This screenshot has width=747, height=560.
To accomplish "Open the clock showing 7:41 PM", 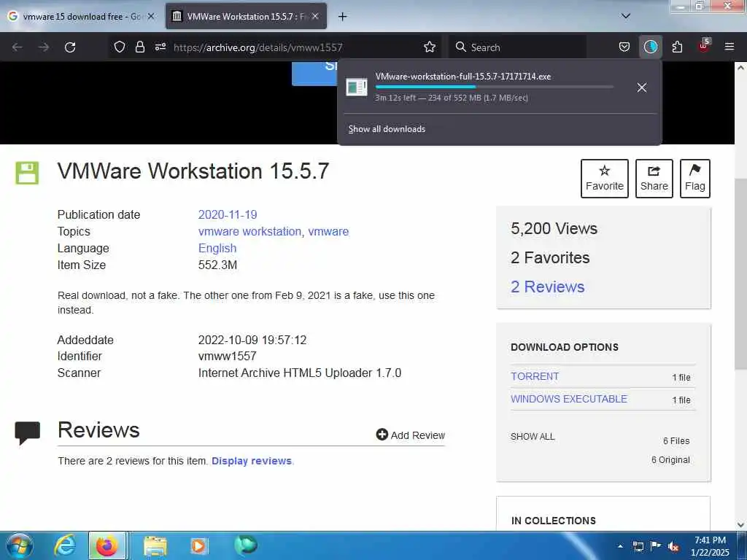I will point(710,546).
